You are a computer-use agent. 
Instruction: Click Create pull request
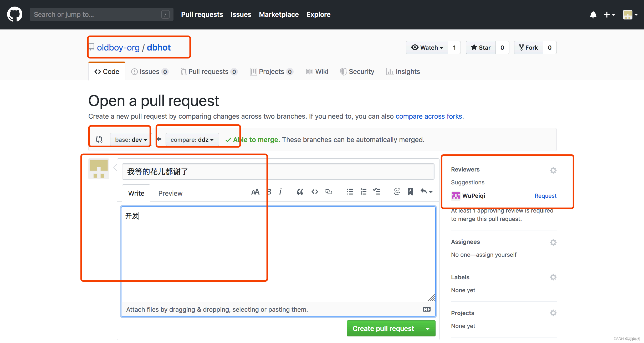(x=383, y=329)
